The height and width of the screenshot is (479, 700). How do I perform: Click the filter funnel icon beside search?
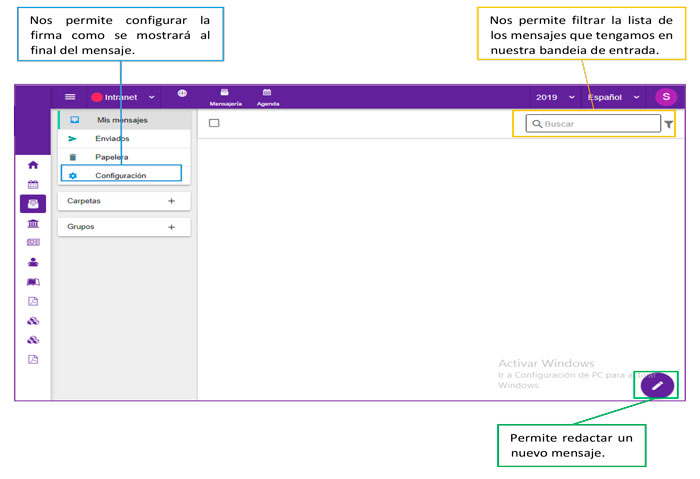[x=669, y=124]
